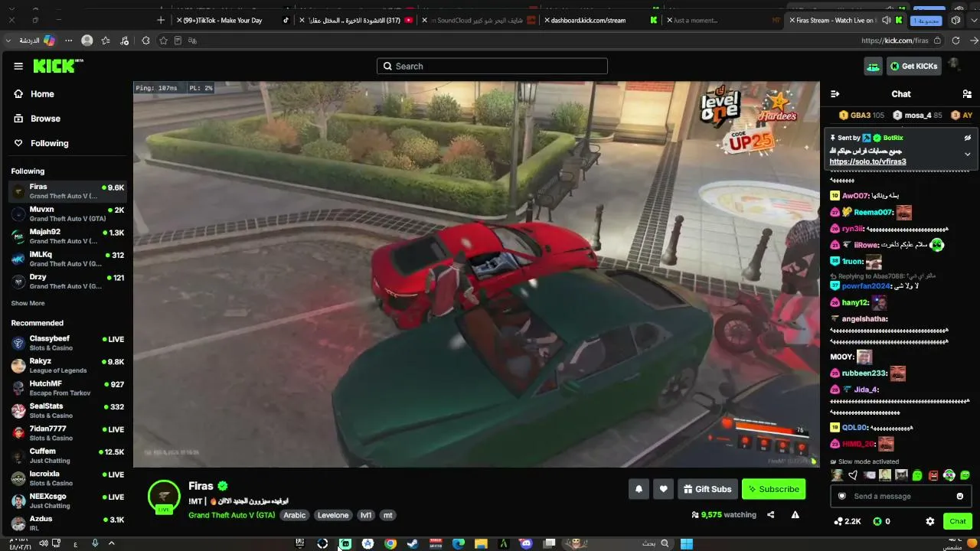Screen dimensions: 980x551
Task: Open NEEXcsgo recommended channel
Action: (x=67, y=501)
